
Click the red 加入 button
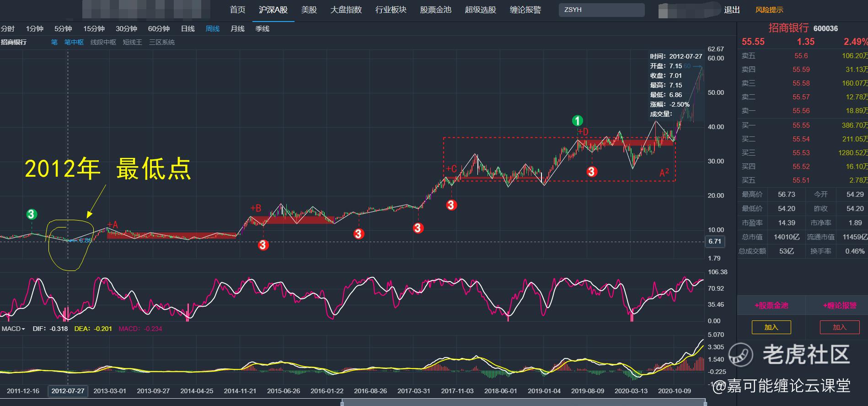coord(840,327)
